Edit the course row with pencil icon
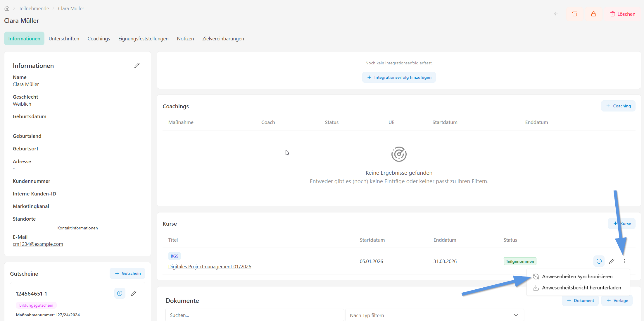 [612, 261]
